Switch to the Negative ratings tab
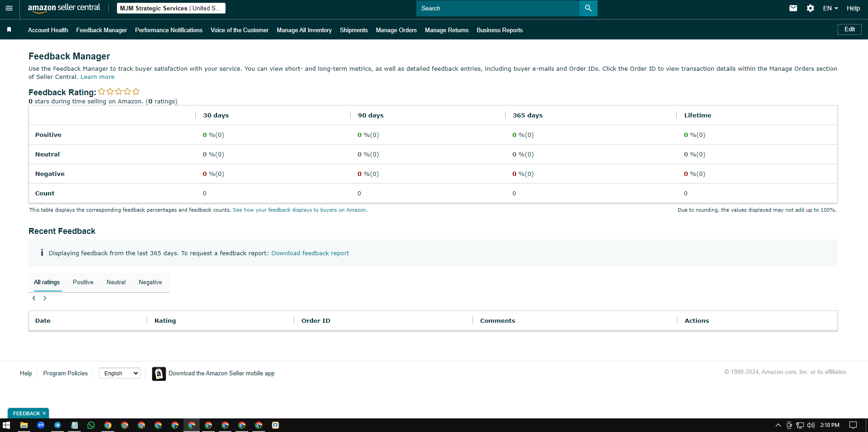Screen dimensions: 868x432 click(x=150, y=282)
